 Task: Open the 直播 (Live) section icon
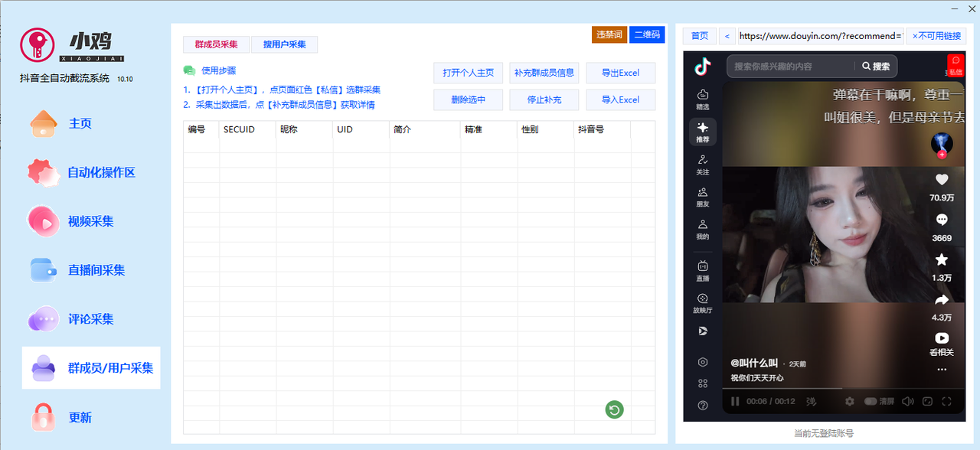click(x=703, y=272)
